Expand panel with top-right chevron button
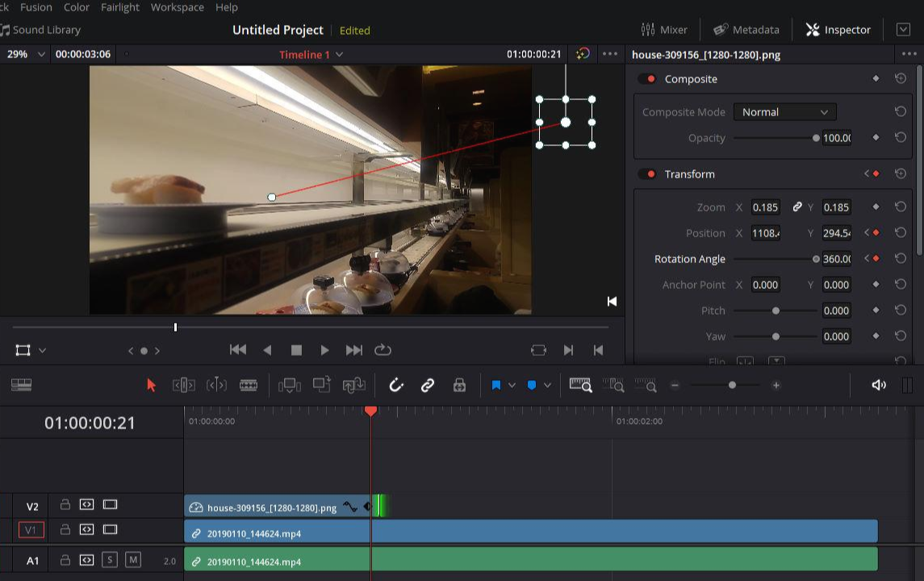Screen dimensions: 924x581 coord(903,30)
